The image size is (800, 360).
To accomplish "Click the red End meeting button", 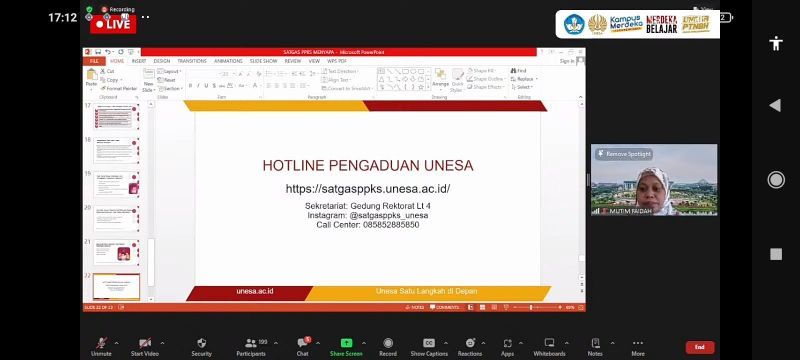I will 699,347.
